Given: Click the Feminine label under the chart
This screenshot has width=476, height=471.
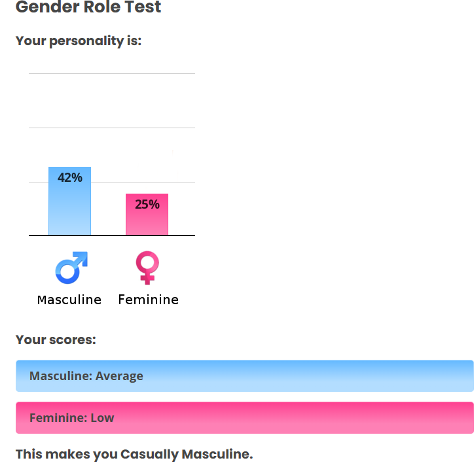Looking at the screenshot, I should [148, 300].
